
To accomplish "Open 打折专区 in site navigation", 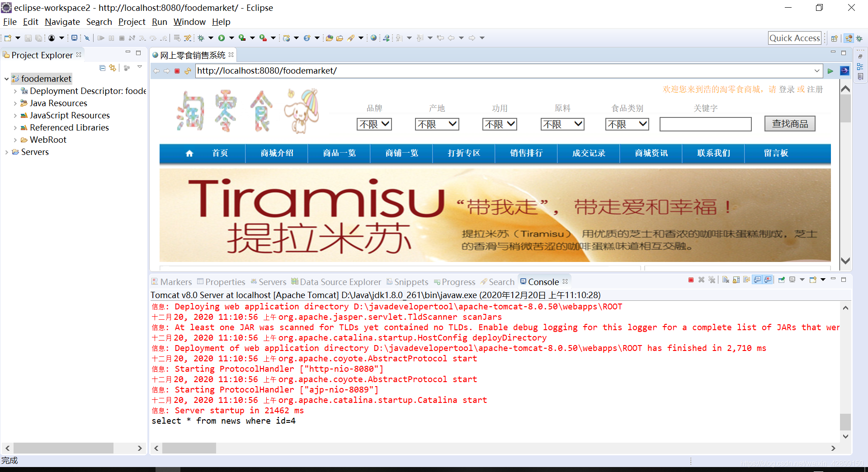I will [464, 153].
